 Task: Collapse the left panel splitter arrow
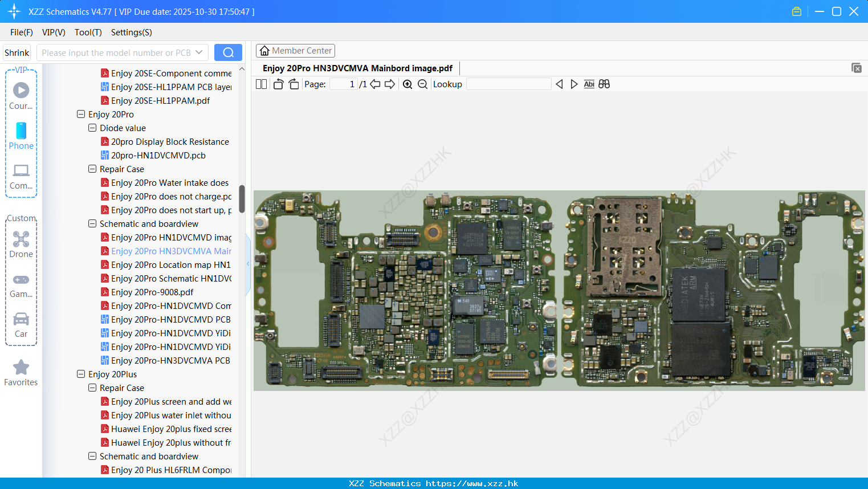point(248,264)
